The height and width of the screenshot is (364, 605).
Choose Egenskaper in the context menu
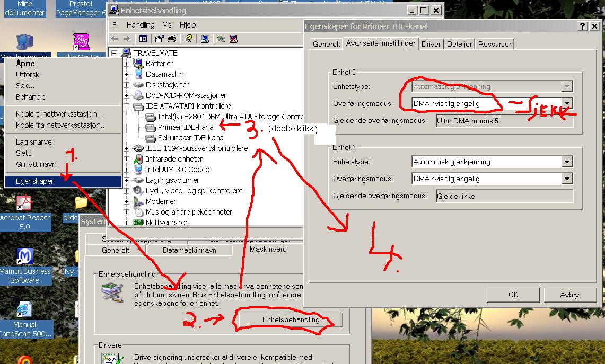point(63,181)
